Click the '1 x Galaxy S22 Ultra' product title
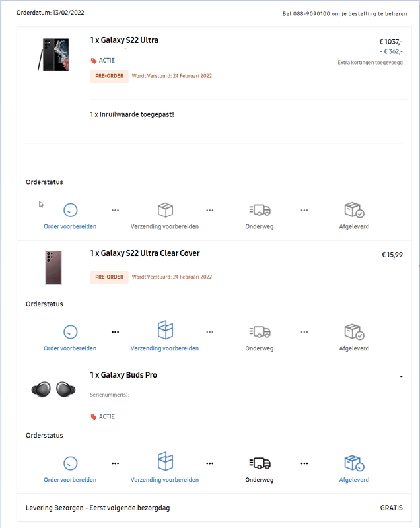This screenshot has height=528, width=420. click(x=124, y=40)
